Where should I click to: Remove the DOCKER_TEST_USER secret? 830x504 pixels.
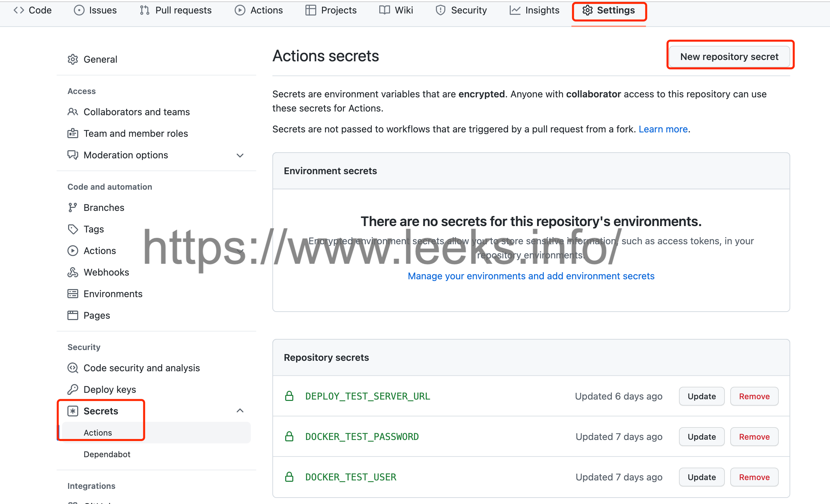tap(754, 477)
